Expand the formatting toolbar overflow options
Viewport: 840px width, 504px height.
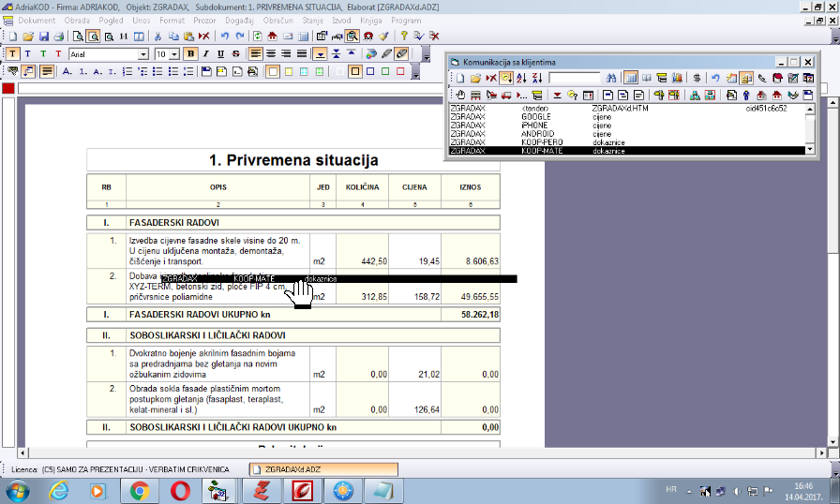click(426, 55)
